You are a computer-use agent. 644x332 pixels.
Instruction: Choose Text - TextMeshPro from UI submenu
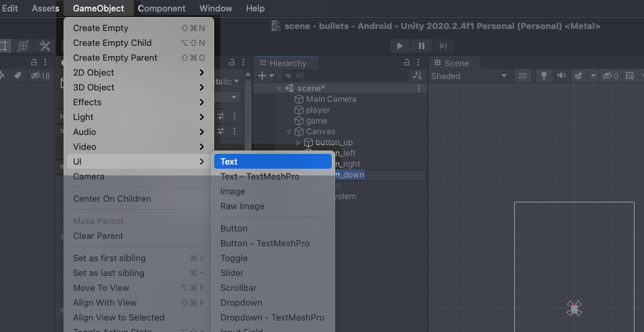tap(273, 176)
